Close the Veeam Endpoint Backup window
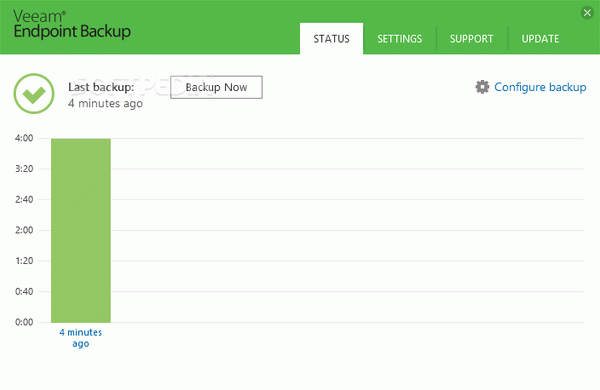This screenshot has height=390, width=600. [x=587, y=13]
